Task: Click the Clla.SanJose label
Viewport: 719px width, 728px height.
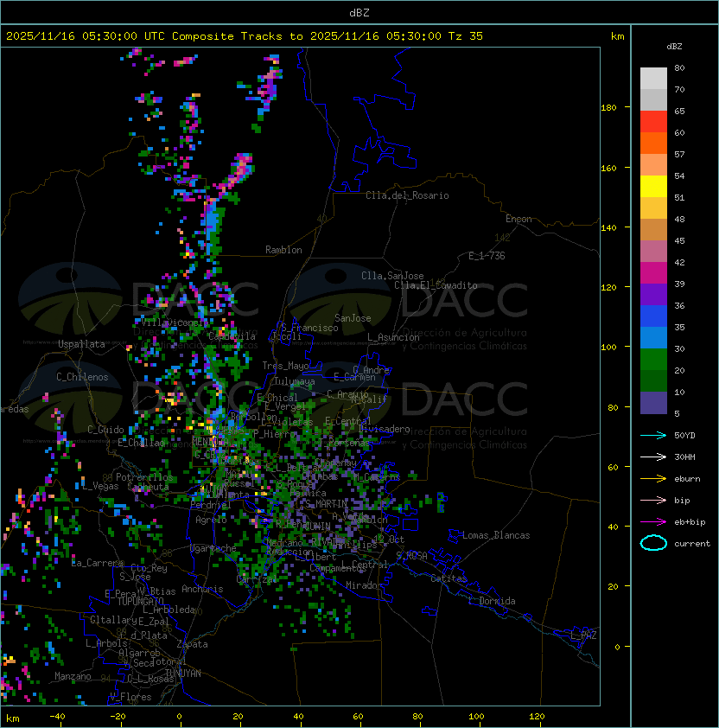Action: click(392, 276)
